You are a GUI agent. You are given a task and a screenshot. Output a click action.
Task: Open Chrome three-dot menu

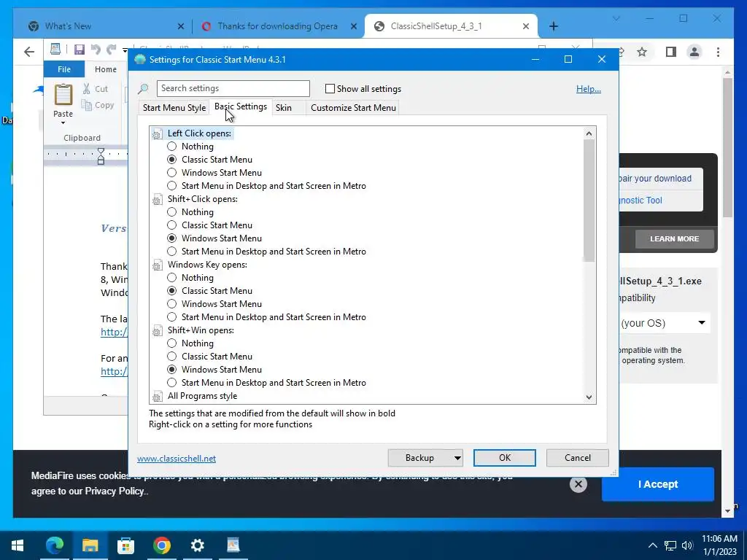(718, 52)
